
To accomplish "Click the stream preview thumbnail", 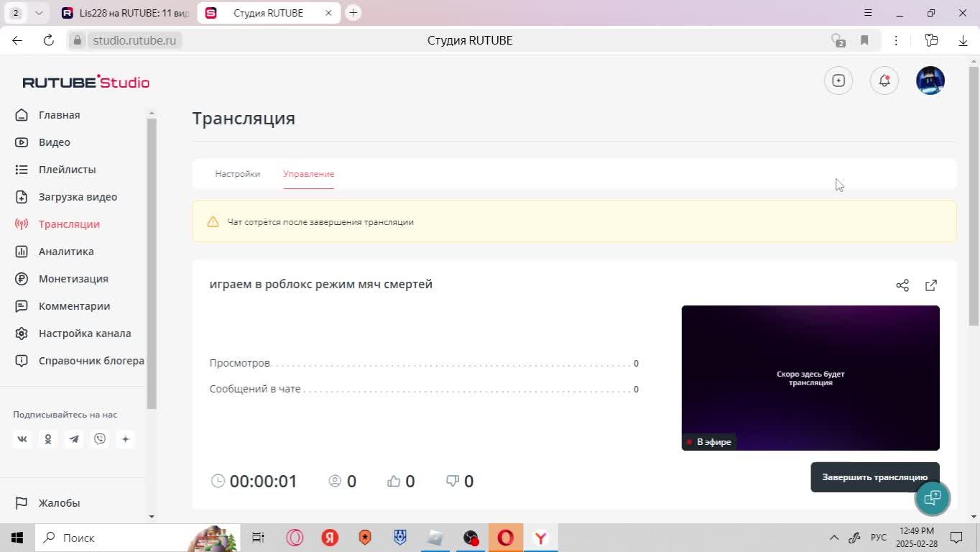I will [810, 378].
